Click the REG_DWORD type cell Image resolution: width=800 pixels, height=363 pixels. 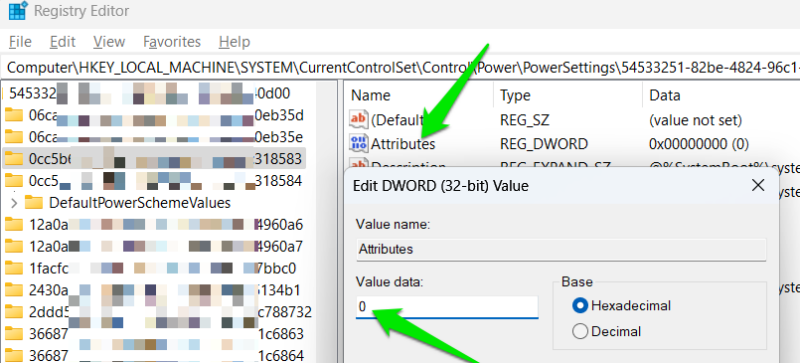[x=544, y=144]
